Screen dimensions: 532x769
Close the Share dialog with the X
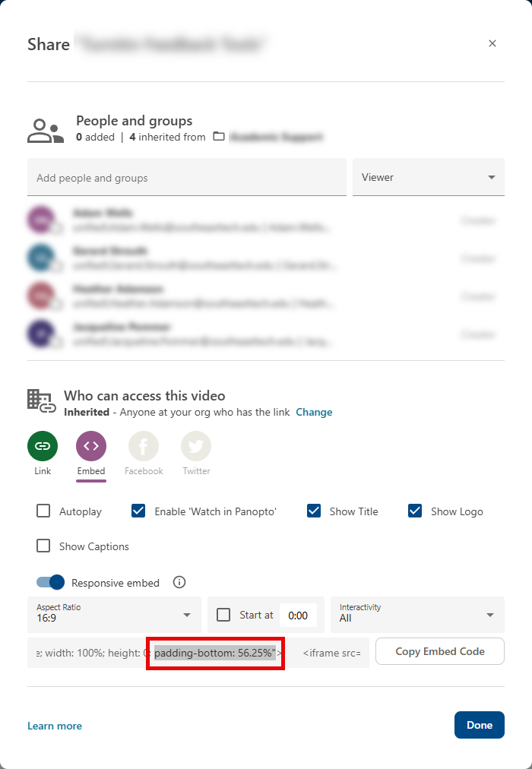tap(492, 43)
